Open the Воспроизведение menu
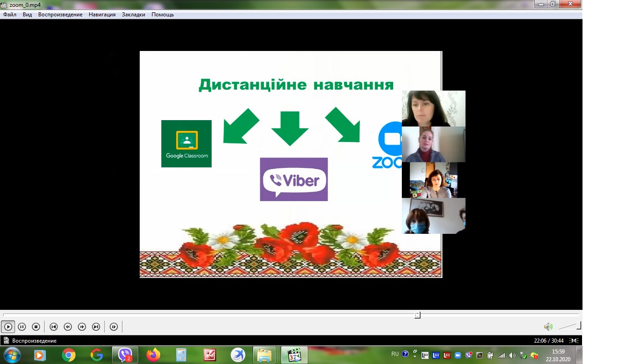This screenshot has width=618, height=364. (60, 15)
